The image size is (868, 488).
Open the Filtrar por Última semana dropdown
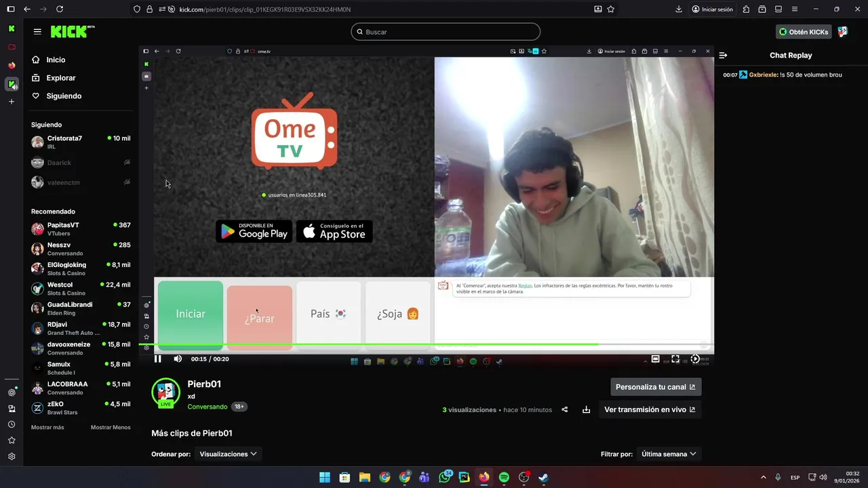pyautogui.click(x=669, y=454)
